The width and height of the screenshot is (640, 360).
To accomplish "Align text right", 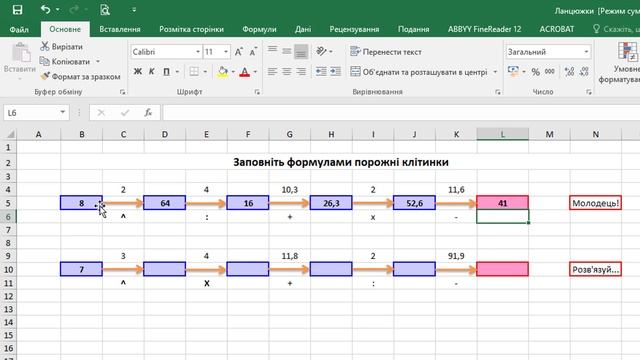I will [301, 71].
